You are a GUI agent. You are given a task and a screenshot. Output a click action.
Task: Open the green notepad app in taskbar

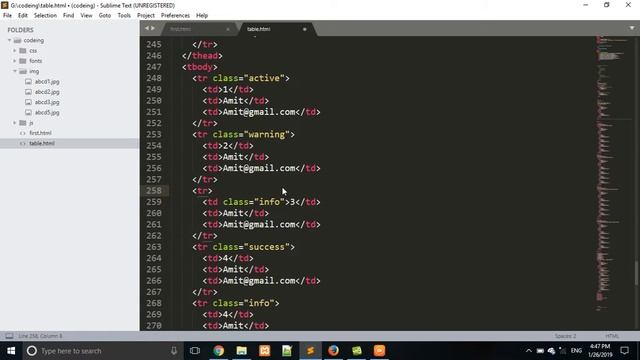[287, 351]
